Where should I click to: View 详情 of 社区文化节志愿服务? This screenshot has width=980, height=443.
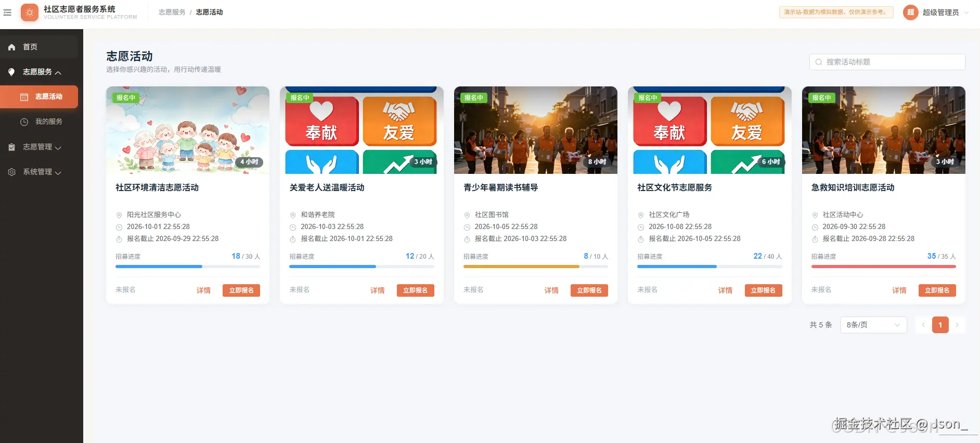(x=725, y=290)
